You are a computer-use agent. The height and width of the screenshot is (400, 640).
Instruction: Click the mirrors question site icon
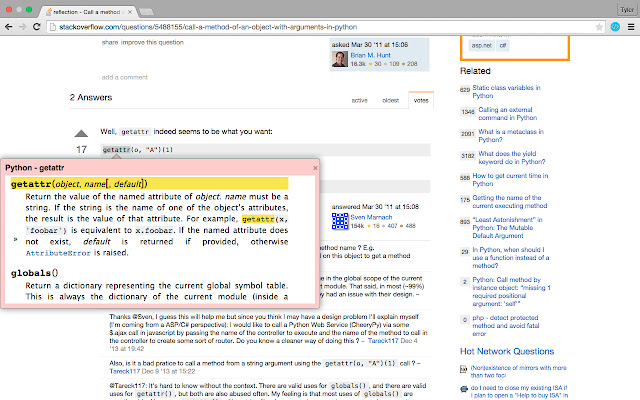point(464,369)
